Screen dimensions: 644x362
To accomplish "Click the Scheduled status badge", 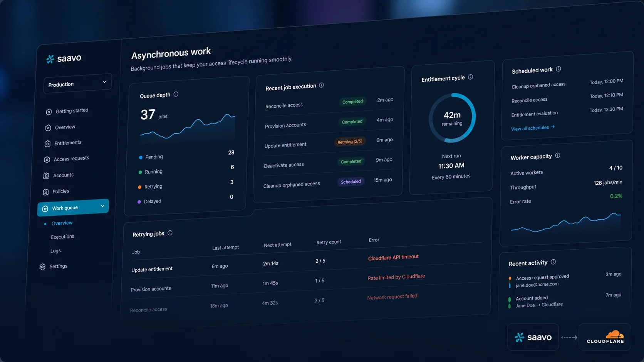I will click(351, 182).
